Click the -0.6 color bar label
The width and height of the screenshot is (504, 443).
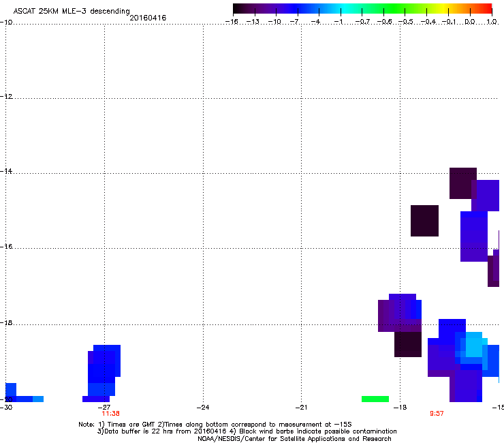tap(384, 22)
